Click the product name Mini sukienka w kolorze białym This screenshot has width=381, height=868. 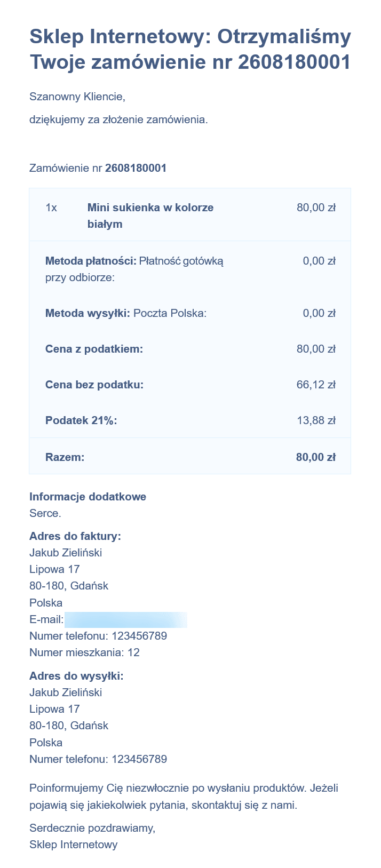click(x=150, y=216)
